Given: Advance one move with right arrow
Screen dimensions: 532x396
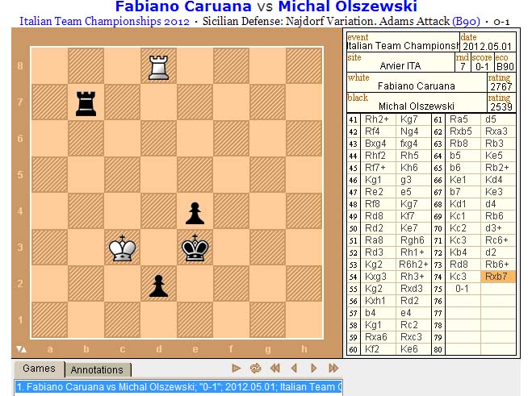Looking at the screenshot, I should [x=312, y=368].
